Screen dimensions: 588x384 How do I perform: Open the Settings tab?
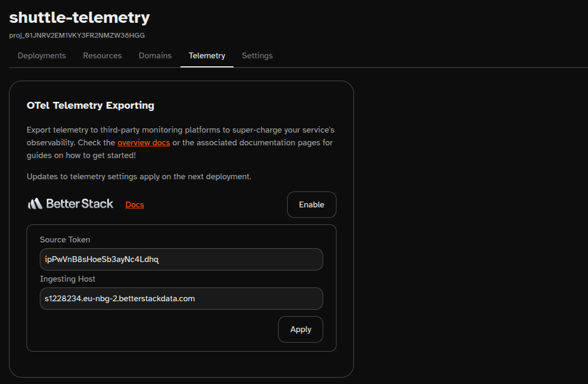pyautogui.click(x=257, y=56)
